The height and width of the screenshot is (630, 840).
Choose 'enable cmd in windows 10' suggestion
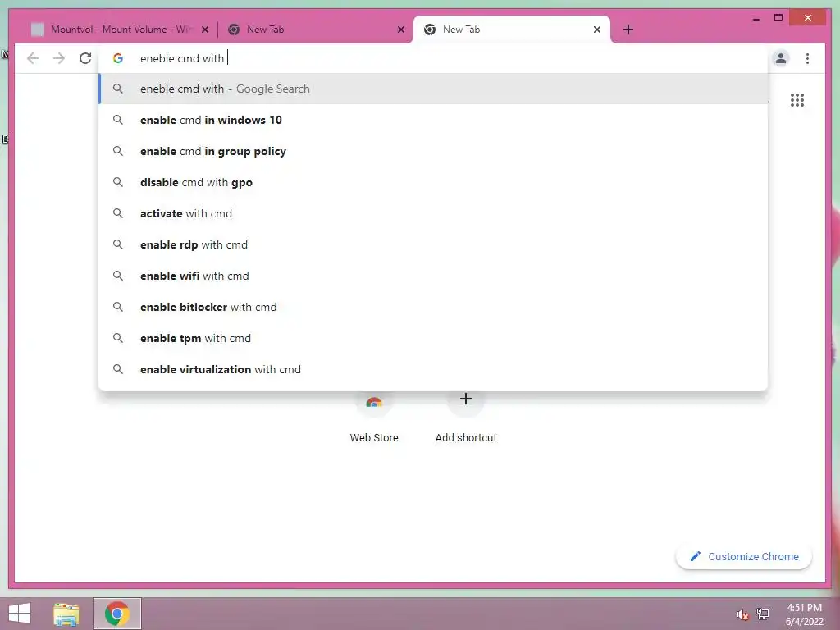(x=433, y=120)
